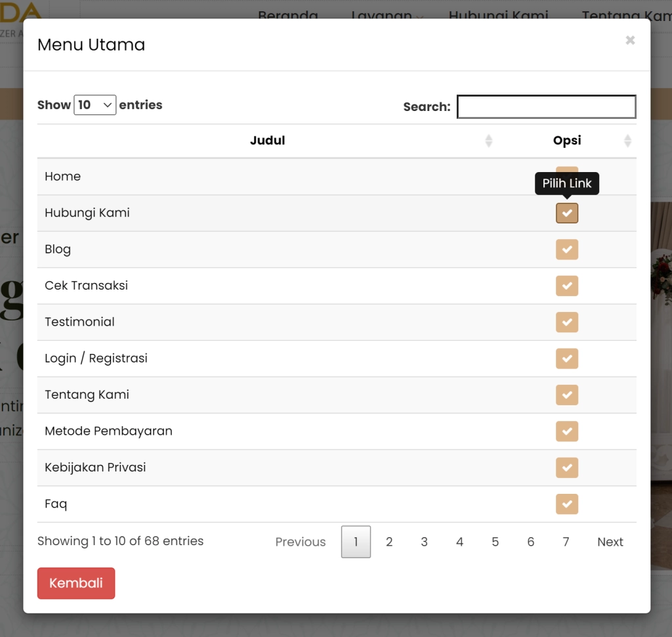This screenshot has width=672, height=637.
Task: Click the Tentang Kami row checkmark icon
Action: point(567,395)
